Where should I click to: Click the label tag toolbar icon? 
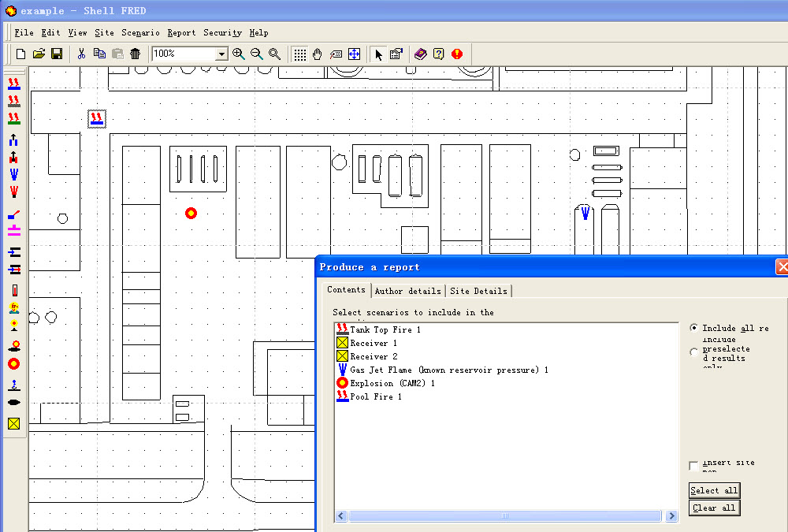[336, 54]
